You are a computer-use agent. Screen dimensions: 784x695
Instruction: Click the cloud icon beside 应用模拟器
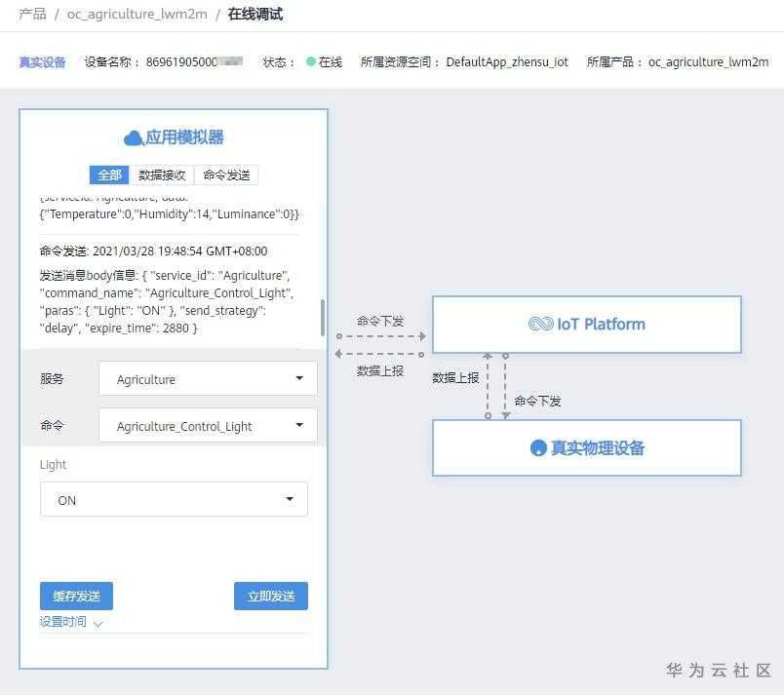point(133,137)
